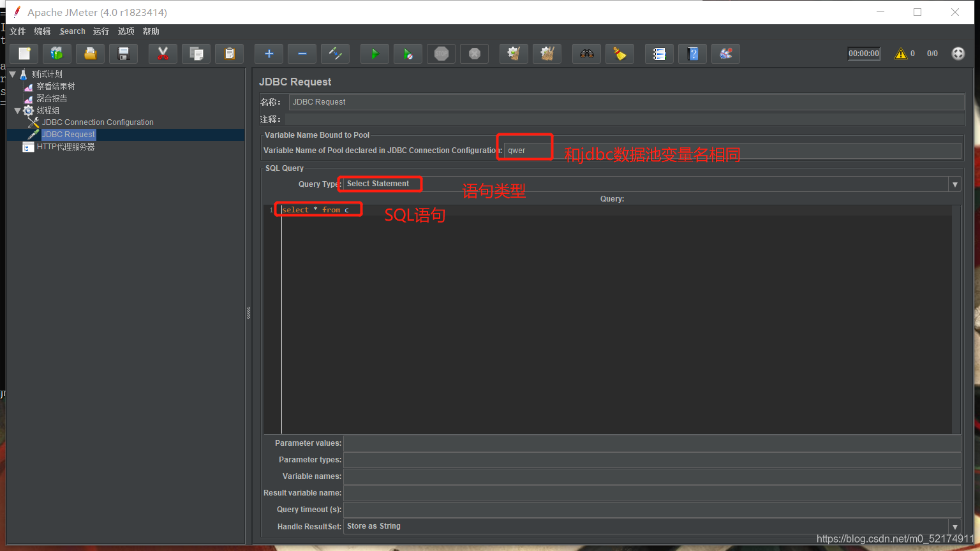The image size is (980, 551).
Task: Click the Paste clipboard icon
Action: click(x=229, y=54)
